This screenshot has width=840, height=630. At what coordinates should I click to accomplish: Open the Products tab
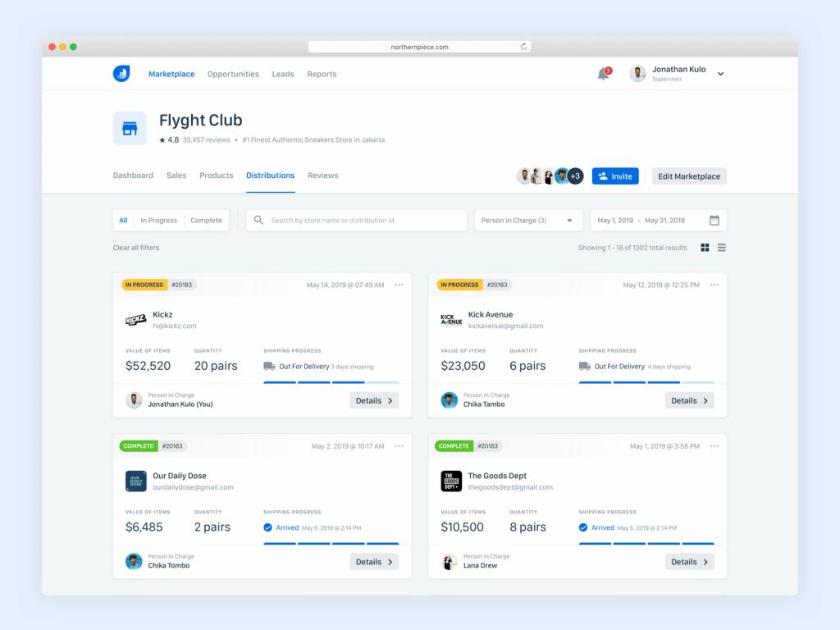tap(217, 176)
